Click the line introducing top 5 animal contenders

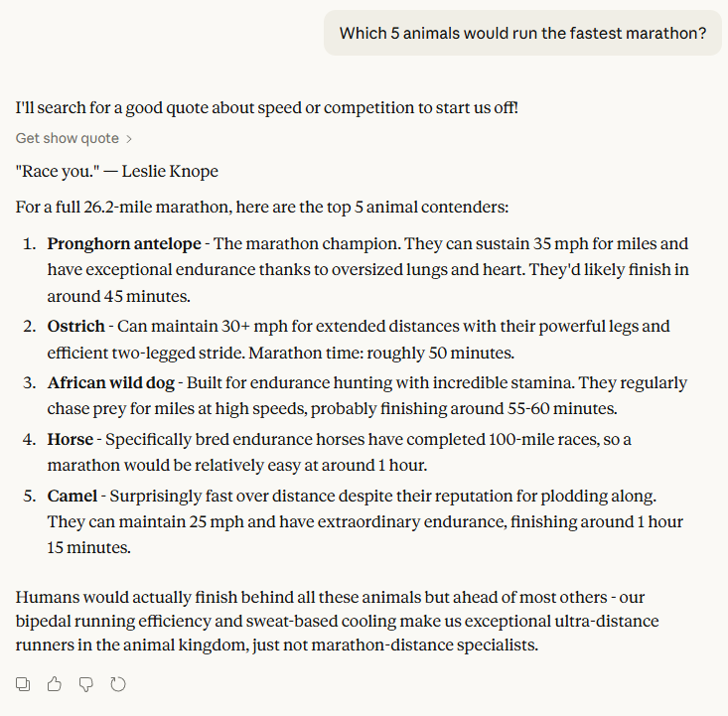tap(262, 207)
